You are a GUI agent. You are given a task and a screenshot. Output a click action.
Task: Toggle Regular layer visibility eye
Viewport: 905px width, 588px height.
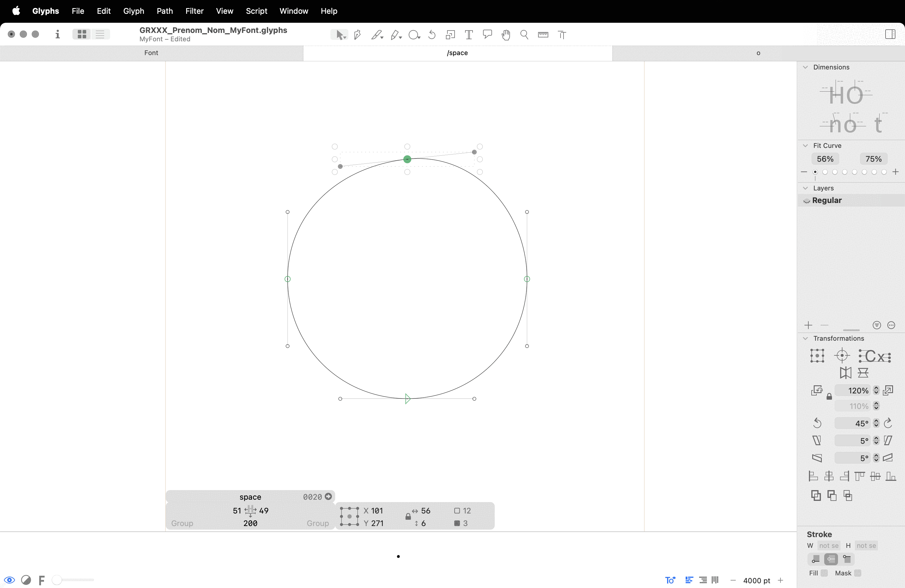806,200
